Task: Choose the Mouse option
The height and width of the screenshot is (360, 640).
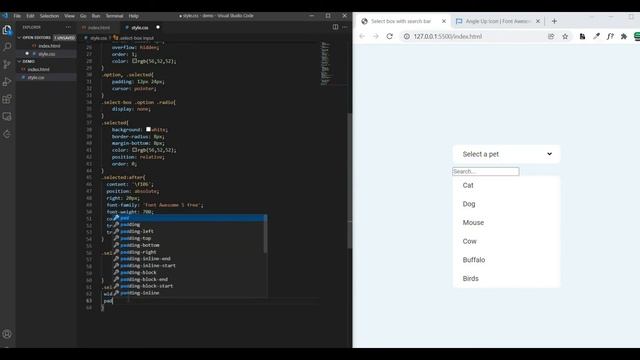Action: click(506, 222)
